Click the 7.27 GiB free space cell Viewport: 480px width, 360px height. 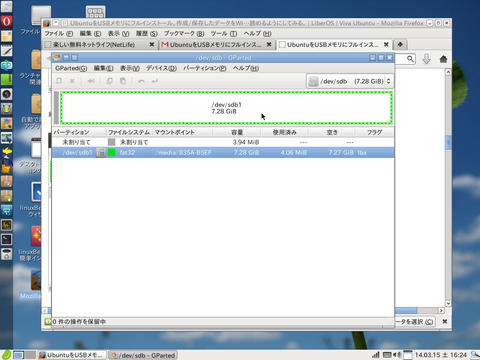coord(341,153)
